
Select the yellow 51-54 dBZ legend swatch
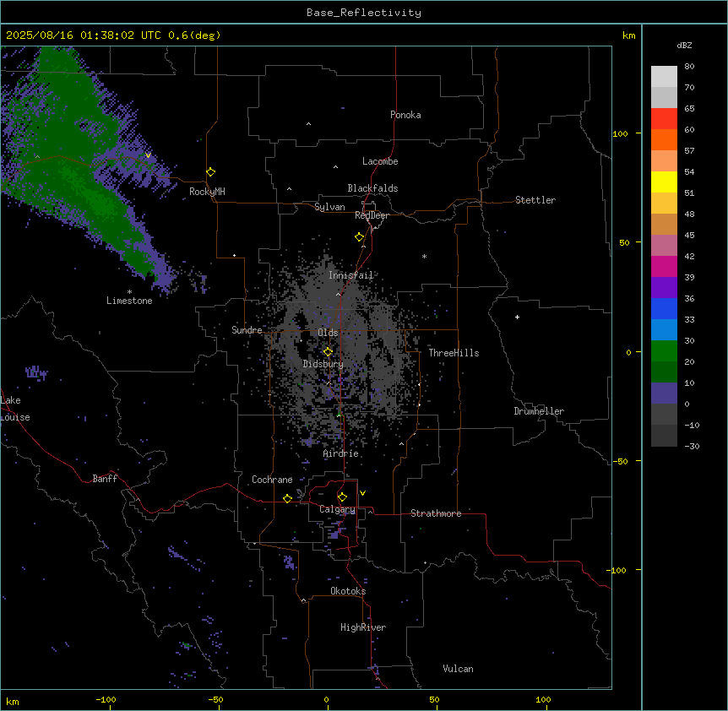click(664, 182)
